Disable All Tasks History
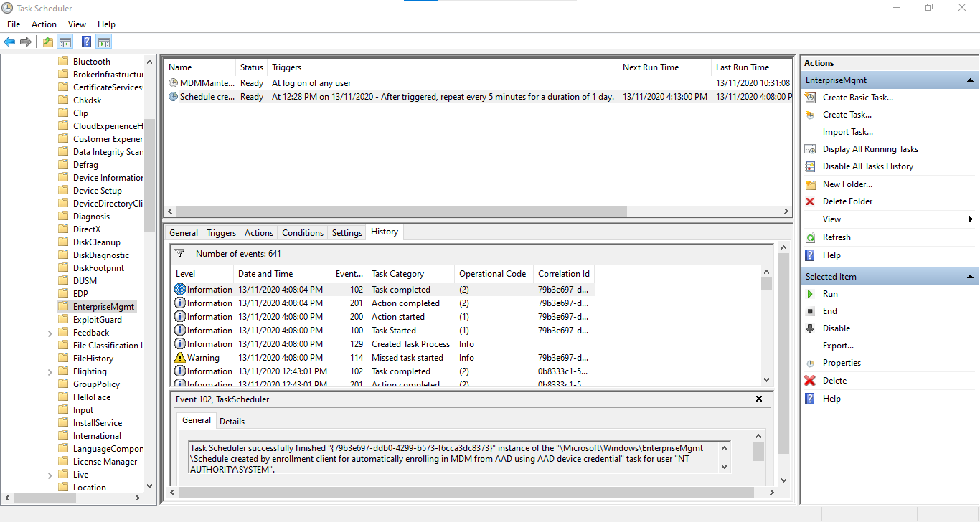Image resolution: width=980 pixels, height=522 pixels. coord(868,166)
